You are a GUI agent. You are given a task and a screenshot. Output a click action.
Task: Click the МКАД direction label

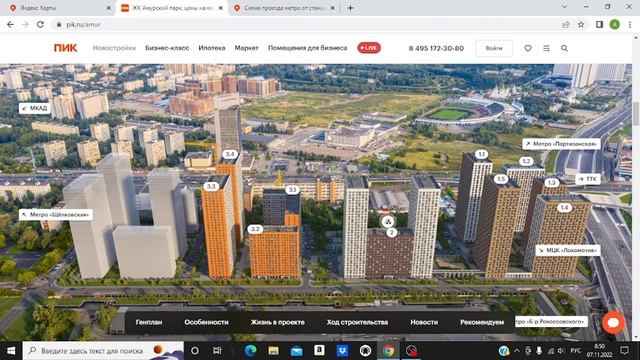[35, 108]
